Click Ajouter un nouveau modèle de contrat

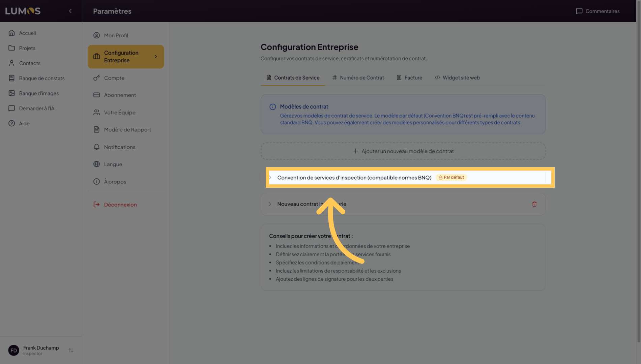(x=403, y=151)
